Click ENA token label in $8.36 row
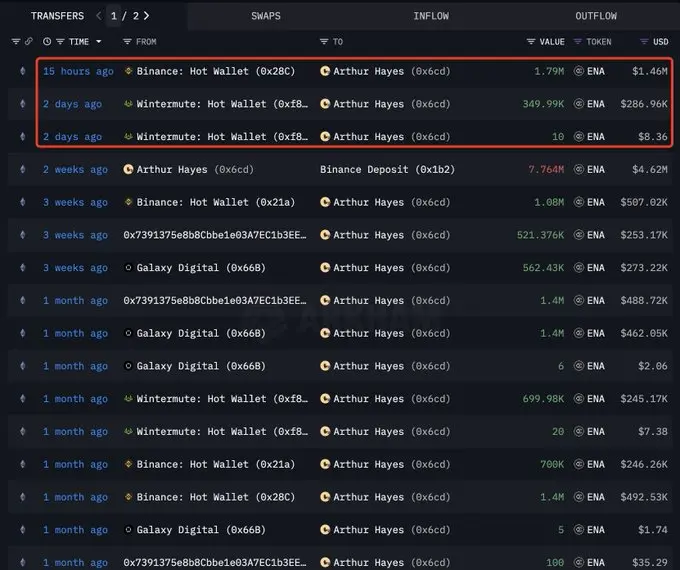The image size is (680, 570). pyautogui.click(x=595, y=137)
